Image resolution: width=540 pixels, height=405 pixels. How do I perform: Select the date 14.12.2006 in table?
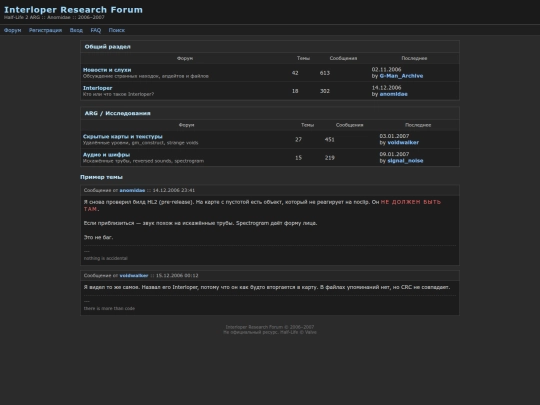click(386, 88)
